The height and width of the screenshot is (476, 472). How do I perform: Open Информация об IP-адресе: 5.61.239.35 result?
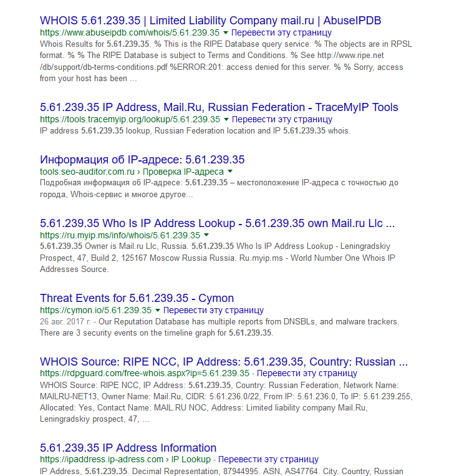[142, 160]
